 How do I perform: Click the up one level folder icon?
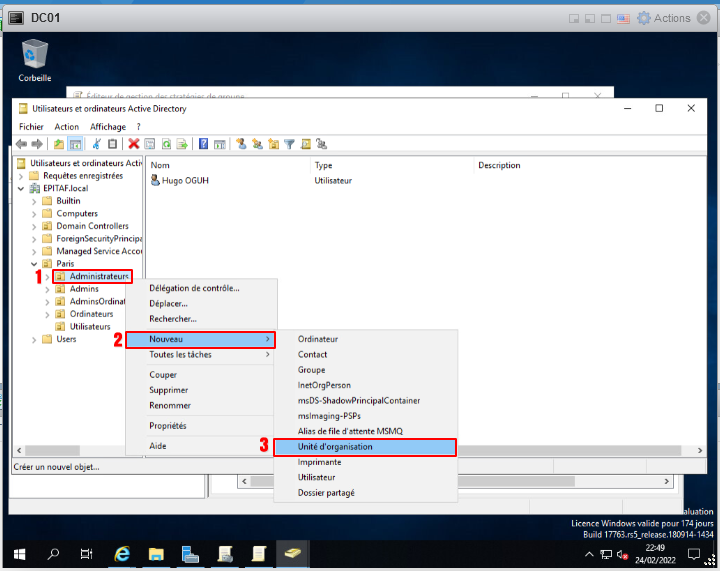pyautogui.click(x=59, y=144)
